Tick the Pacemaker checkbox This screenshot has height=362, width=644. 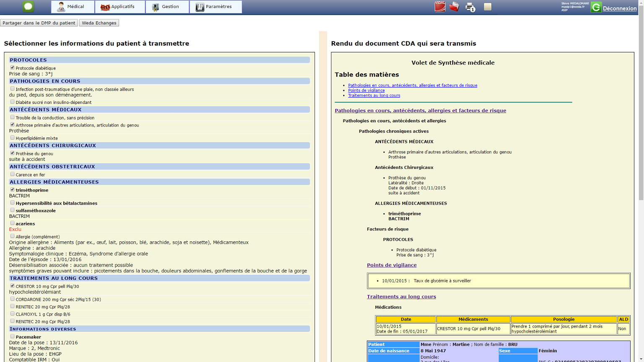click(12, 336)
